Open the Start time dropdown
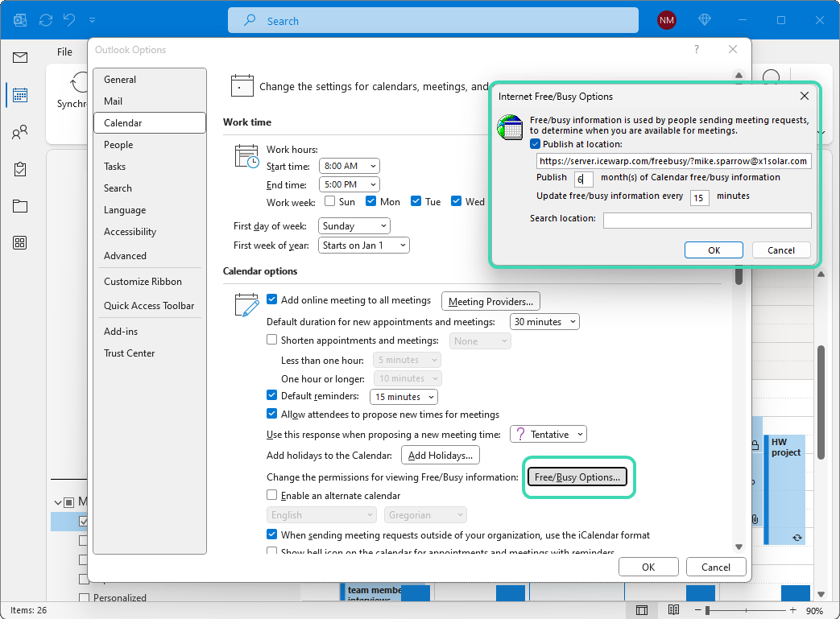The height and width of the screenshot is (619, 840). click(x=350, y=166)
